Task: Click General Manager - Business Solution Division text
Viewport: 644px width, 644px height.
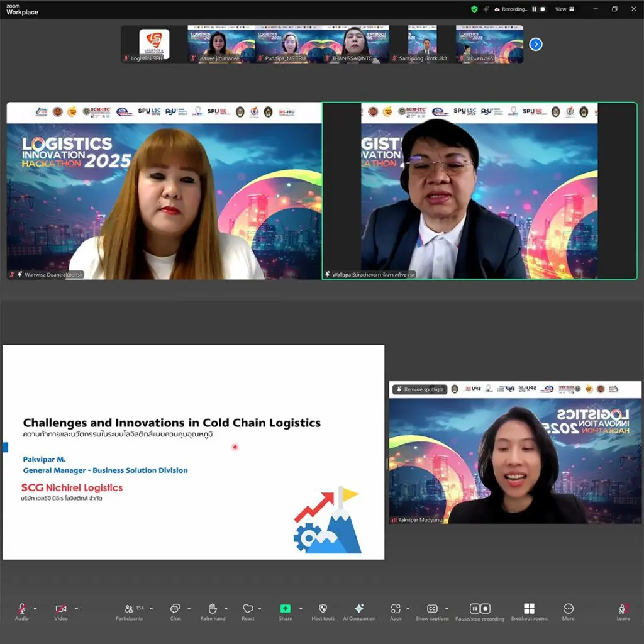Action: coord(105,470)
